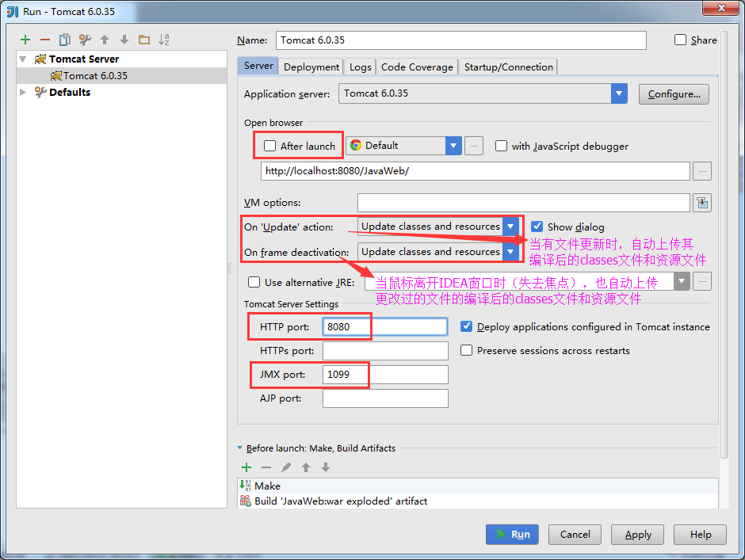745x560 pixels.
Task: Move before-launch task up
Action: [x=306, y=467]
